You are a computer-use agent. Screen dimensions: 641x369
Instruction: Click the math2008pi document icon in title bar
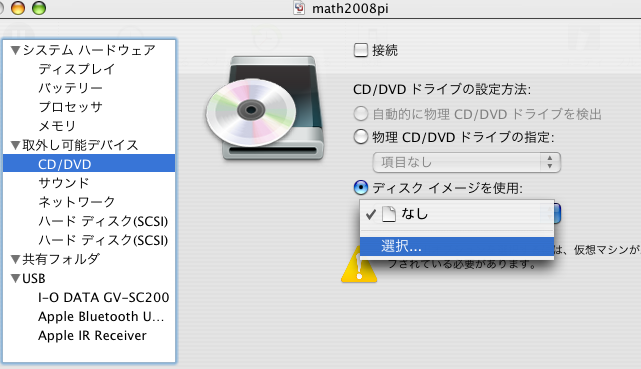(x=299, y=8)
